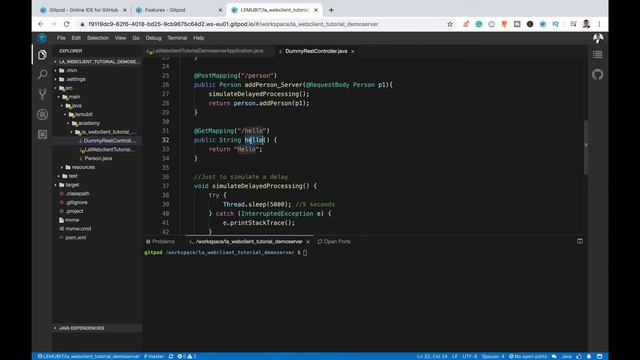This screenshot has height=360, width=640.
Task: Click the errors and warnings counter in status bar
Action: (187, 356)
